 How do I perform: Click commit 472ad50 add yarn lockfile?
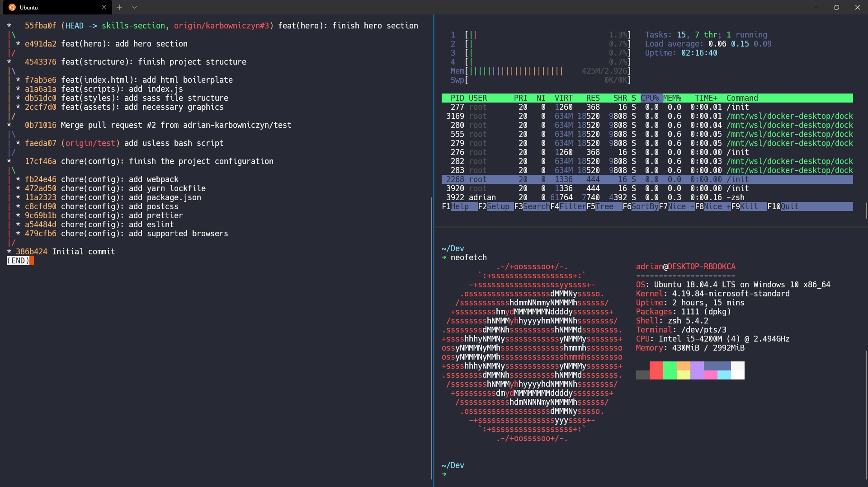[x=115, y=188]
